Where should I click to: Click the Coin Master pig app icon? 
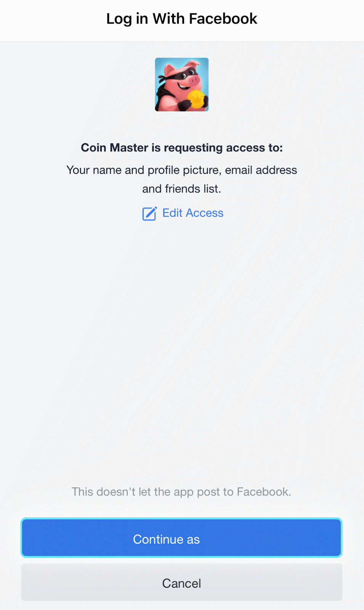tap(181, 85)
